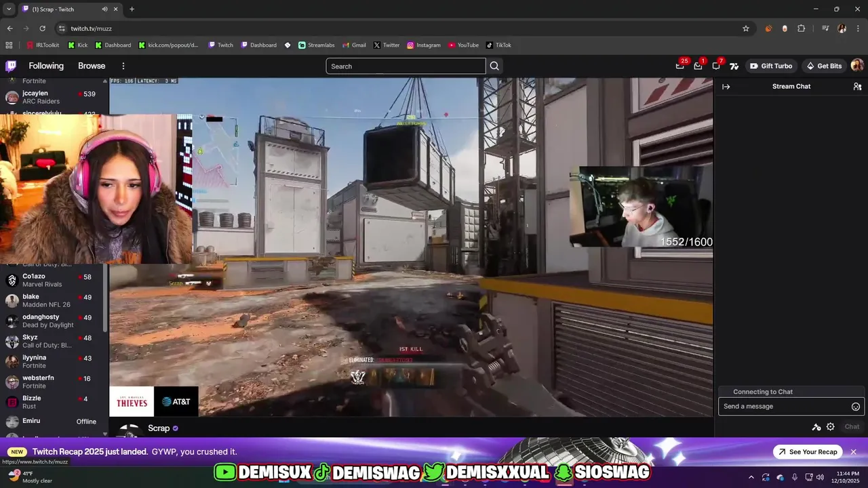Bookmark this page with the star
Image resolution: width=868 pixels, height=488 pixels.
[x=746, y=28]
